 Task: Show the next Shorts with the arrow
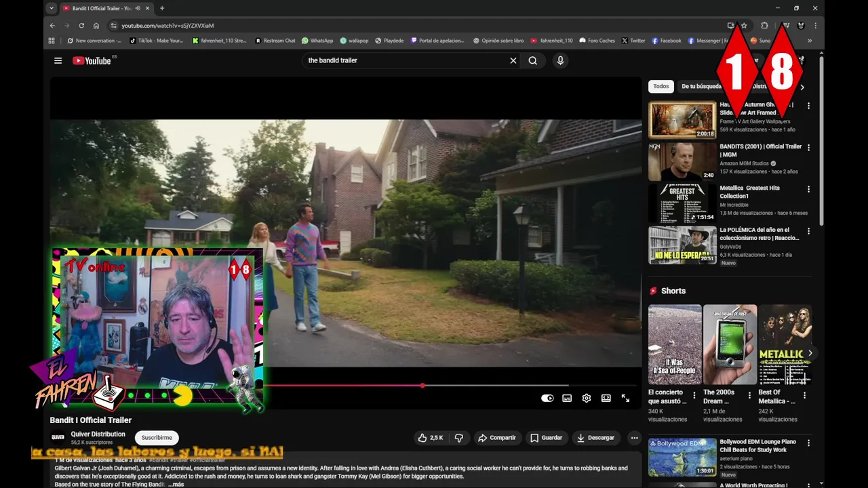click(810, 353)
